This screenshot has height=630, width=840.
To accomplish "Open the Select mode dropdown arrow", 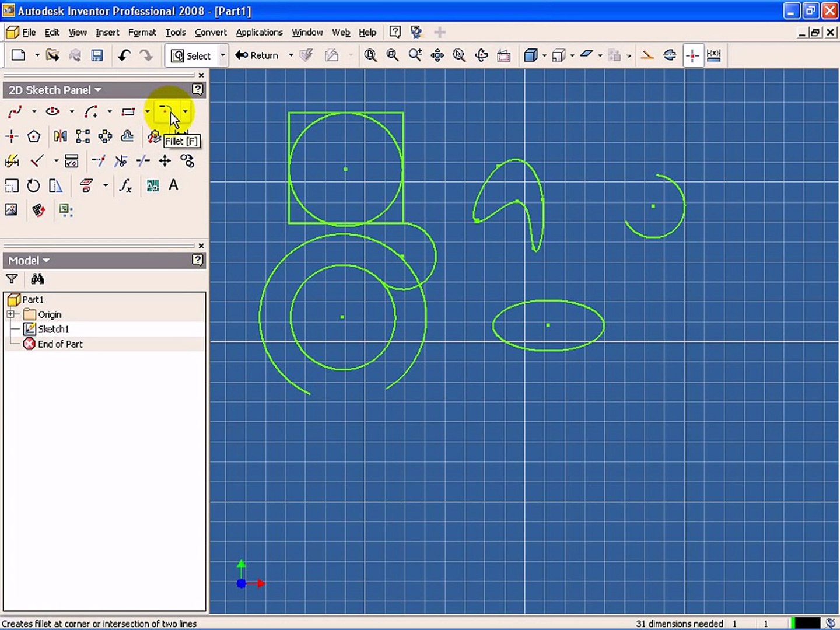I will pos(222,55).
